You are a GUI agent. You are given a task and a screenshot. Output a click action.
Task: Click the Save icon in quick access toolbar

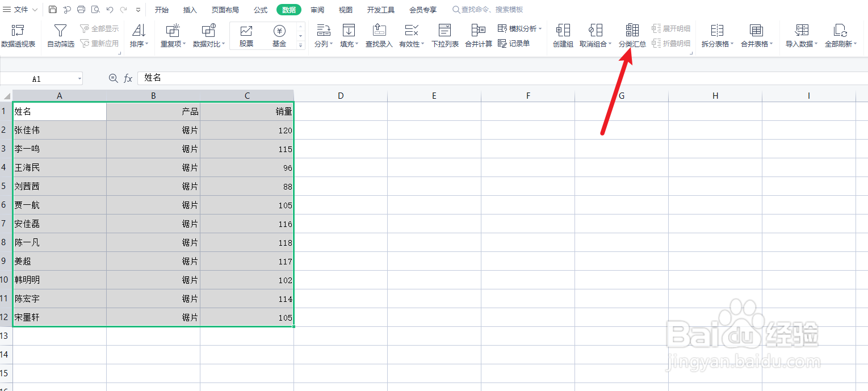pos(53,10)
